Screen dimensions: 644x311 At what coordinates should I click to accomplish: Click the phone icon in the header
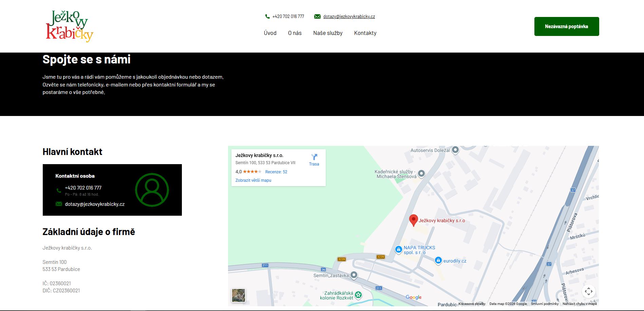pyautogui.click(x=267, y=16)
